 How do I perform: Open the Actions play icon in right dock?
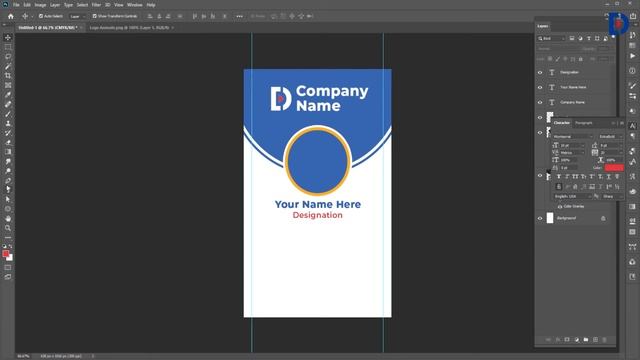(x=632, y=56)
